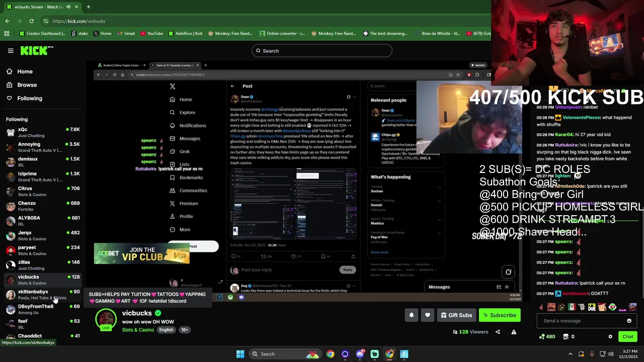
Task: Click the share stream icon
Action: click(x=498, y=332)
